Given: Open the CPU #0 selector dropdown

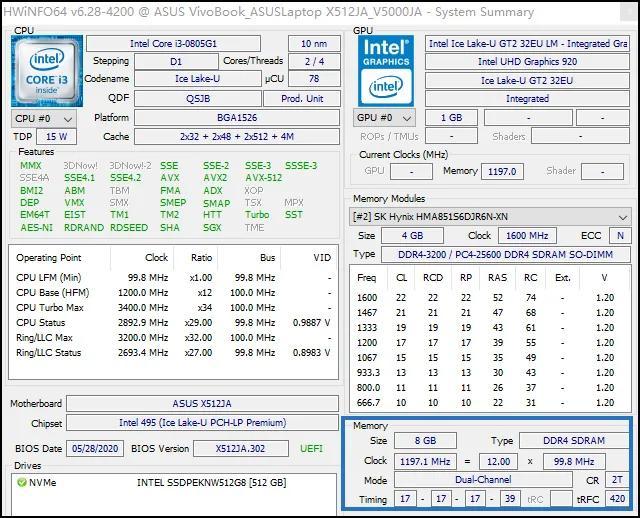Looking at the screenshot, I should (44, 119).
